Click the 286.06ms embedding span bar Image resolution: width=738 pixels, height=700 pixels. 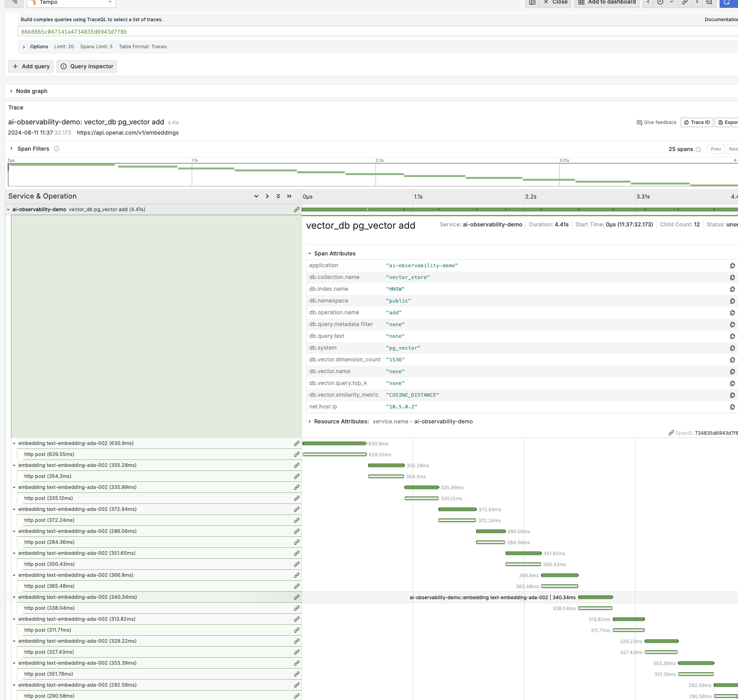(x=491, y=531)
